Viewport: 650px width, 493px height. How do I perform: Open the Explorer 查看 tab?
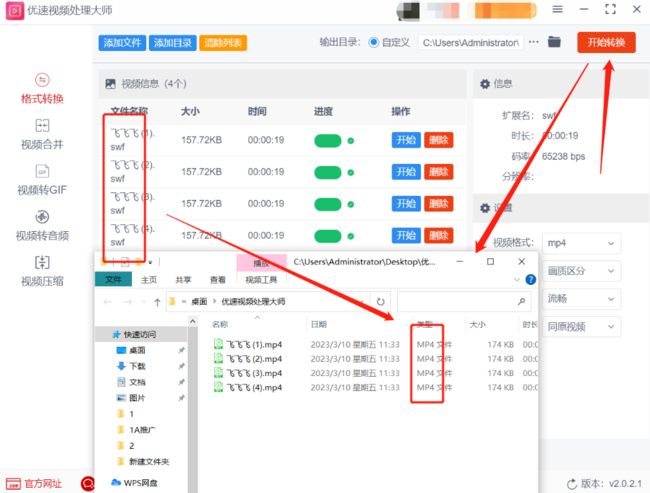point(218,280)
